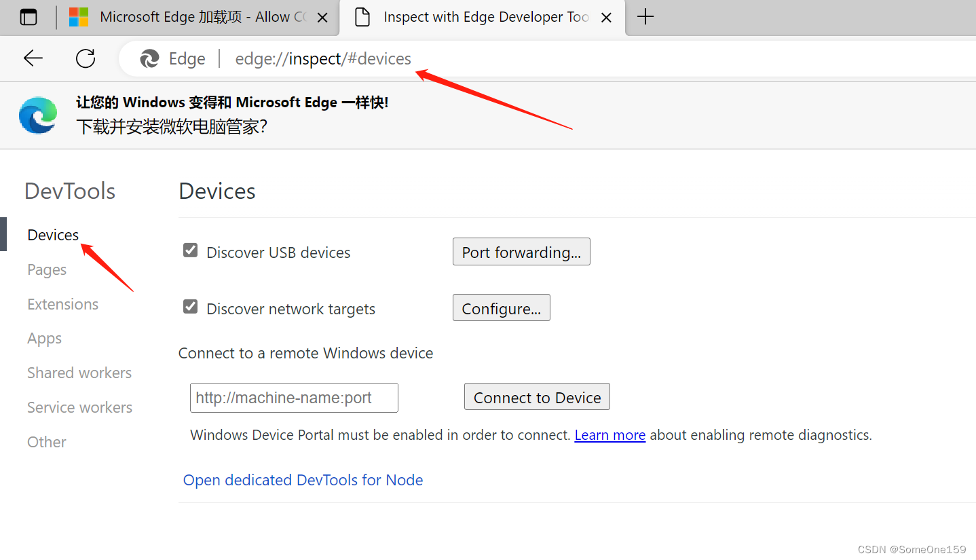Click Connect to Device button
The image size is (976, 560).
point(537,397)
